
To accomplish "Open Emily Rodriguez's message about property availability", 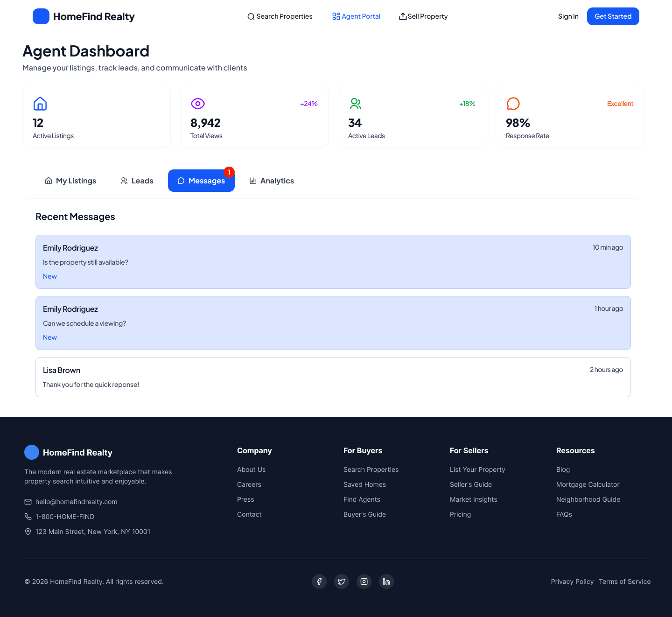I will point(333,262).
